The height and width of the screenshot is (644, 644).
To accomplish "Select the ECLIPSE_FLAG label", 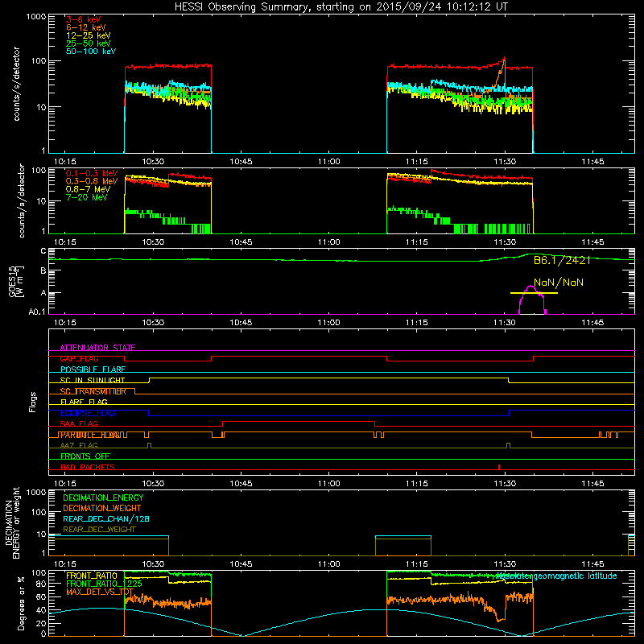I will click(x=88, y=413).
